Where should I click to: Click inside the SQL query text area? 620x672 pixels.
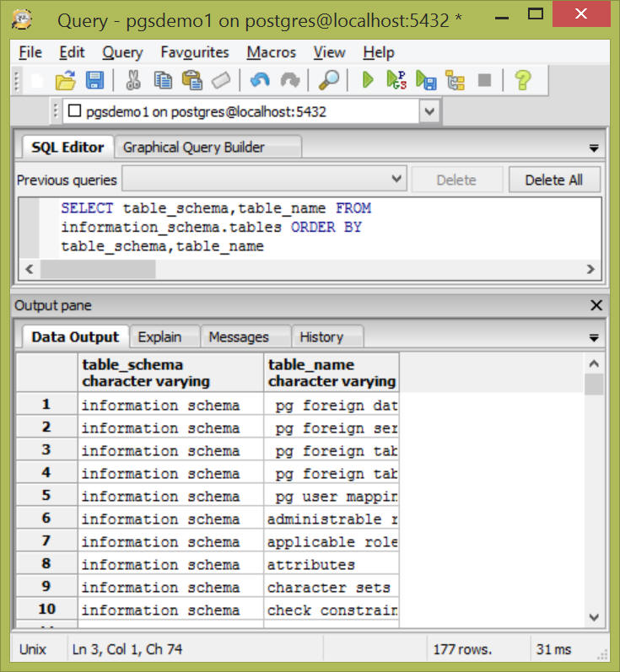[320, 228]
